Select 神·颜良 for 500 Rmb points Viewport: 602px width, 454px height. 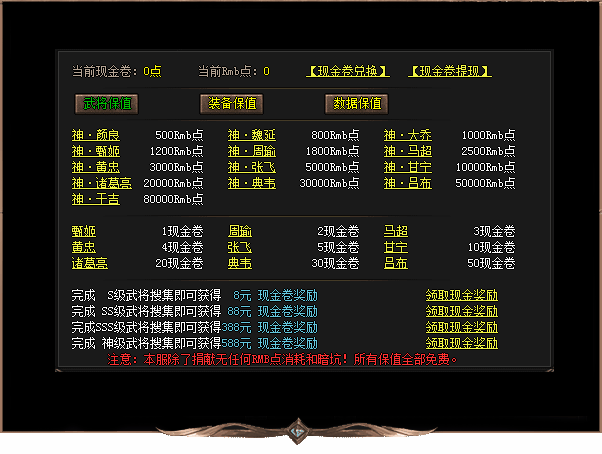click(95, 135)
